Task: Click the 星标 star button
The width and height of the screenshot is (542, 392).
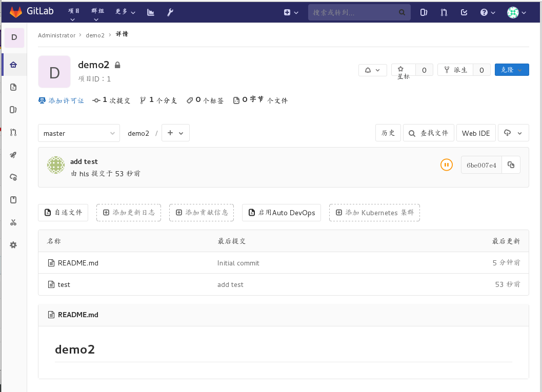Action: pyautogui.click(x=403, y=70)
